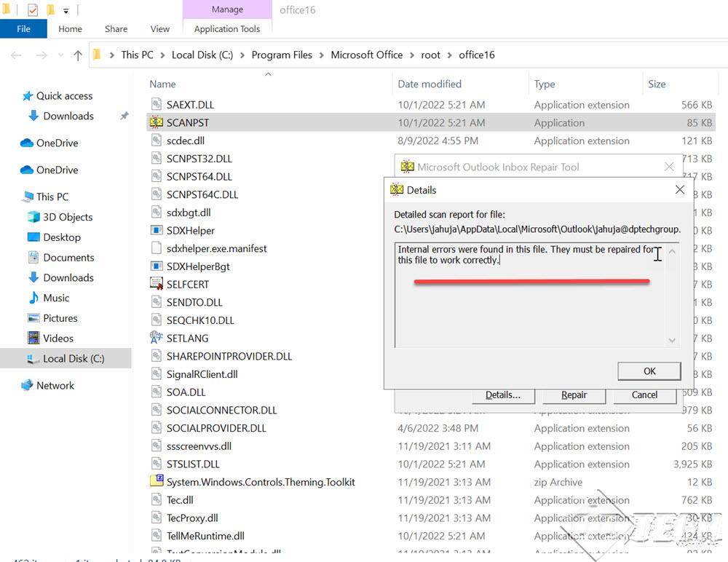728x562 pixels.
Task: Close the Details dialog window
Action: coord(679,190)
